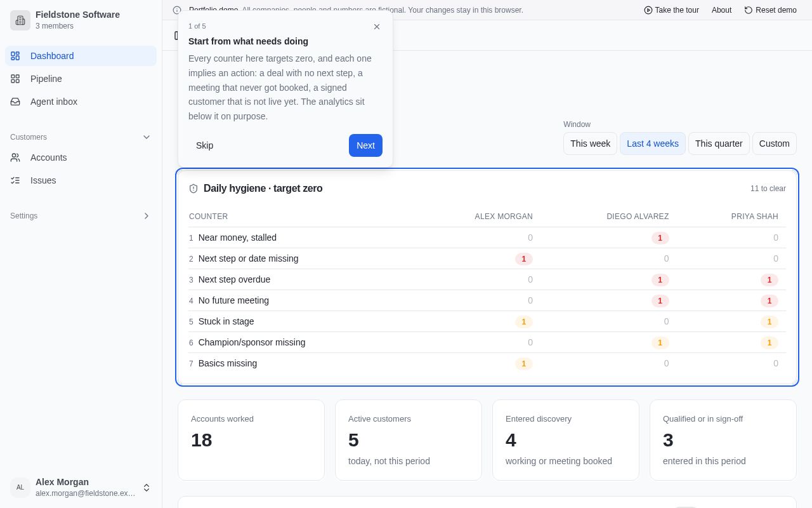Open the Alex Morgan account switcher arrows

147,488
